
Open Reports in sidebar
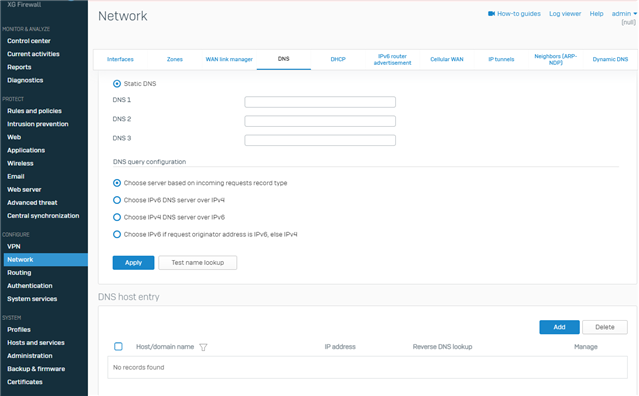(19, 67)
